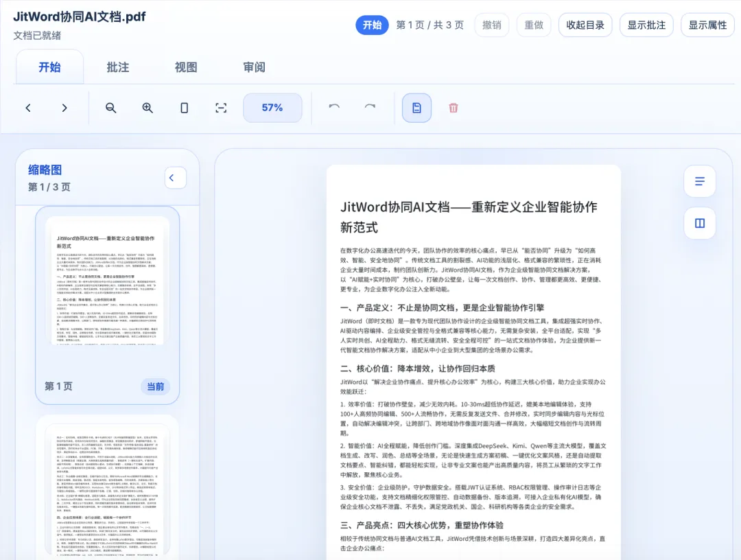Screen dimensions: 741x560
Task: Select the page 1 thumbnail
Action: pos(107,305)
